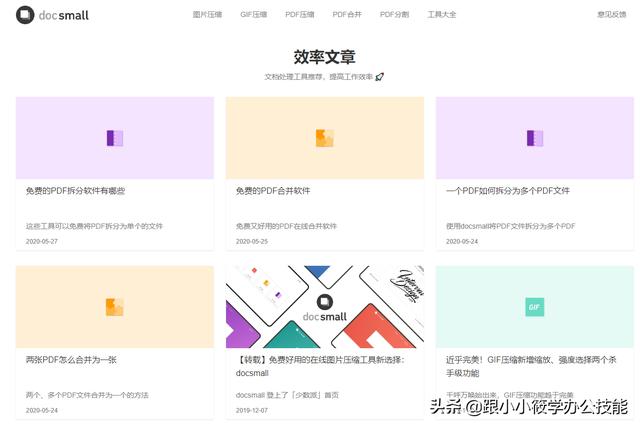Open article 免费的PDF拆分软件有哪些
This screenshot has height=427, width=640.
pyautogui.click(x=76, y=191)
